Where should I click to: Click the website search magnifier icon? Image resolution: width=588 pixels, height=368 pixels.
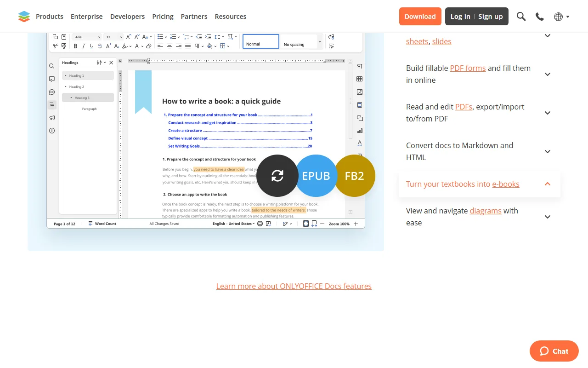pyautogui.click(x=521, y=17)
